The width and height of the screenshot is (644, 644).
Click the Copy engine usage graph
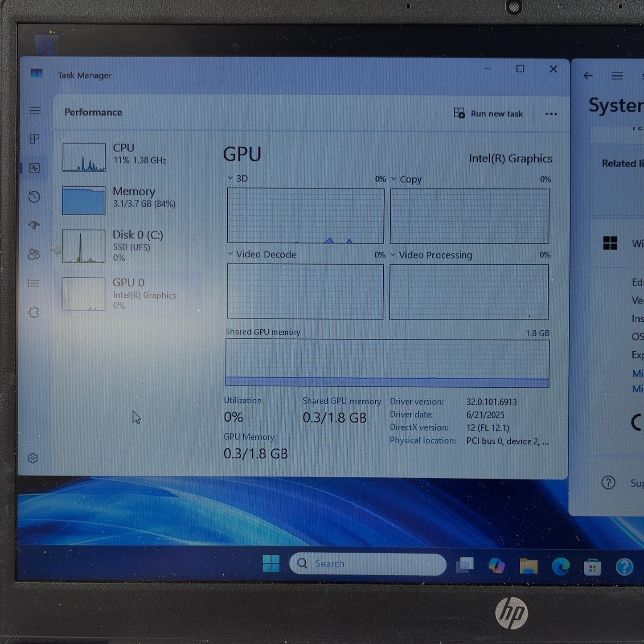[x=470, y=216]
